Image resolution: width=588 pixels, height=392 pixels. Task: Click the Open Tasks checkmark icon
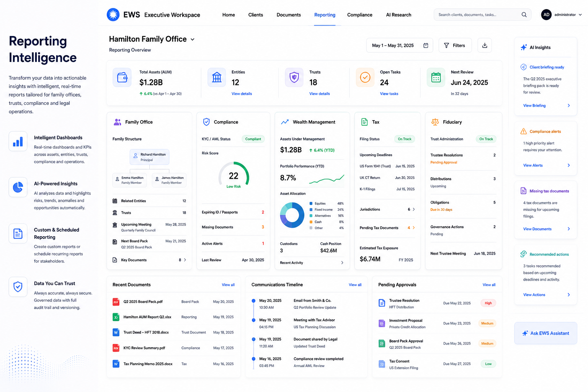pyautogui.click(x=365, y=77)
